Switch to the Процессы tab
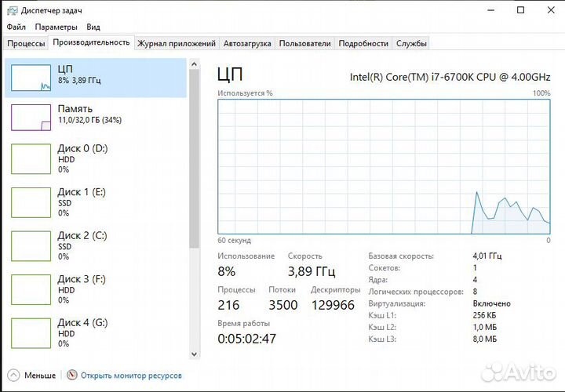 pos(26,44)
